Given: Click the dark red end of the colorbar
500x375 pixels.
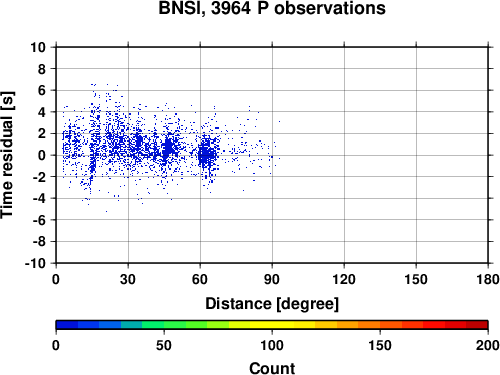Looking at the screenshot, I should pyautogui.click(x=477, y=325).
